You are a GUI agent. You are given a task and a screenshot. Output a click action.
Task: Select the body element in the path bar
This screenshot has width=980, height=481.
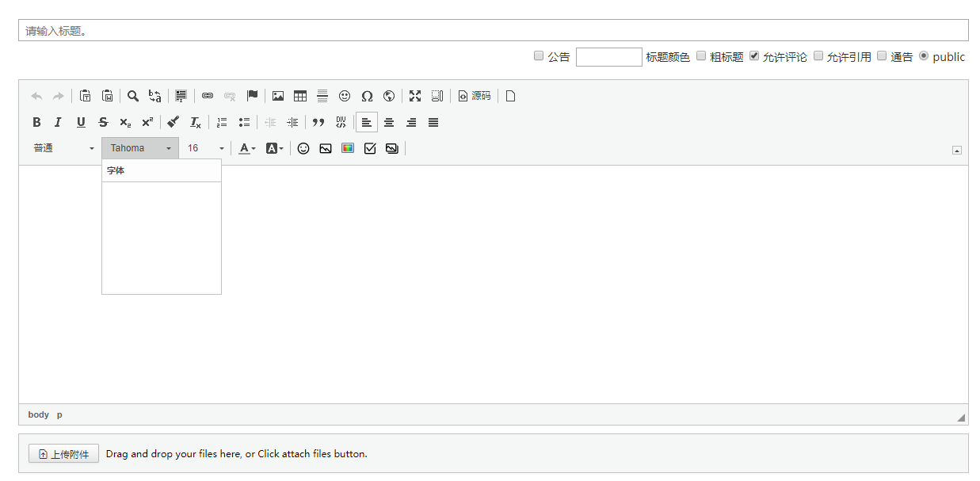(38, 414)
